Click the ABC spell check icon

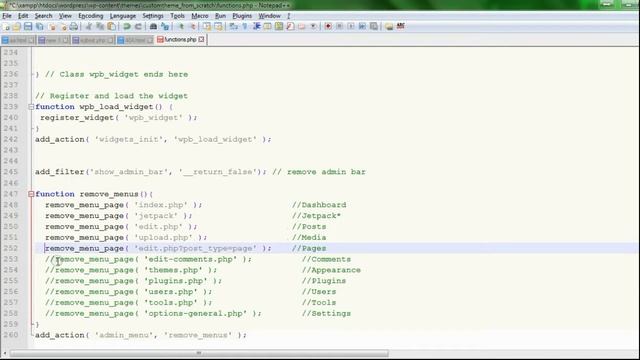click(400, 26)
